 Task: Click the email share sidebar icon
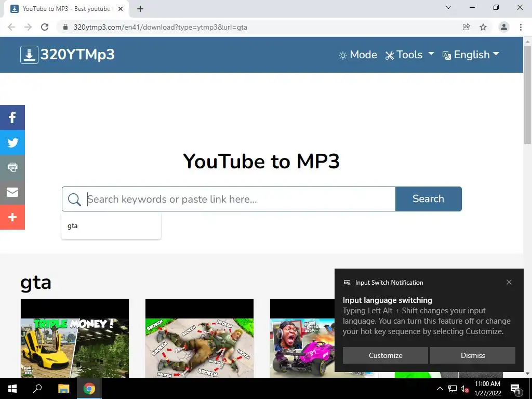click(12, 192)
